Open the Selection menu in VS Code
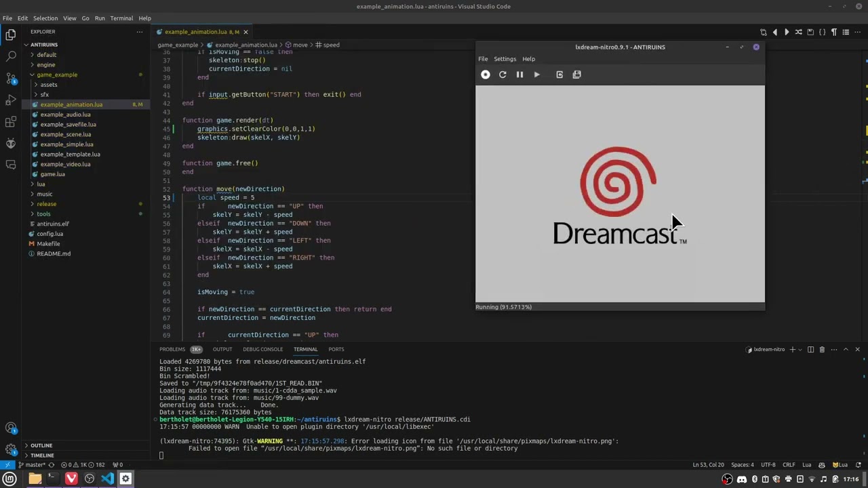The height and width of the screenshot is (488, 868). pyautogui.click(x=45, y=18)
